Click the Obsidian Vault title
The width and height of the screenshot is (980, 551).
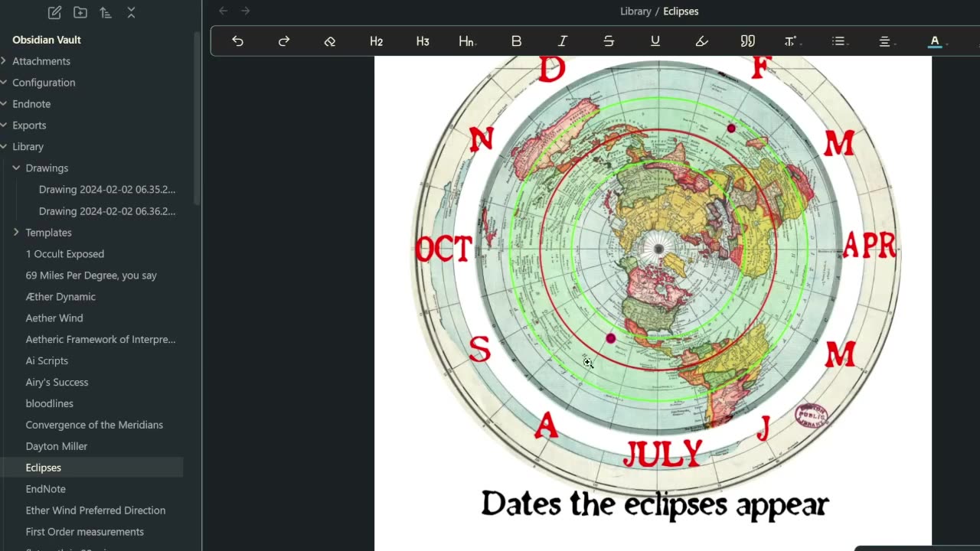click(47, 40)
